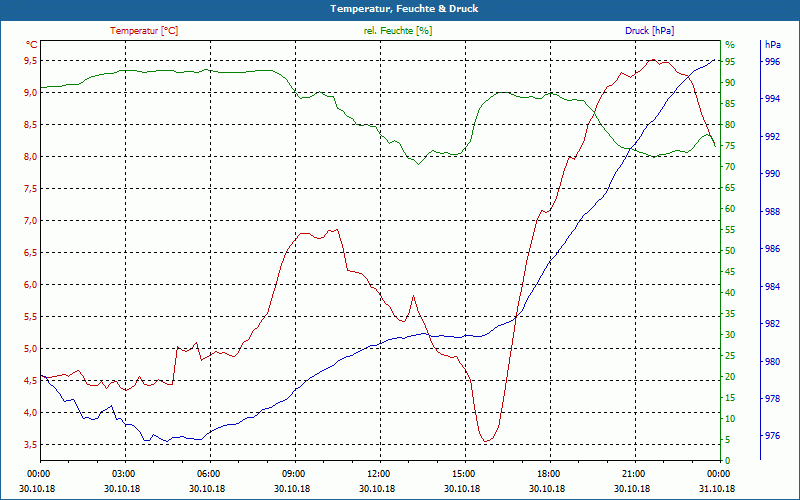Image resolution: width=800 pixels, height=500 pixels.
Task: Click the green '30' humidity axis value
Action: tap(730, 335)
